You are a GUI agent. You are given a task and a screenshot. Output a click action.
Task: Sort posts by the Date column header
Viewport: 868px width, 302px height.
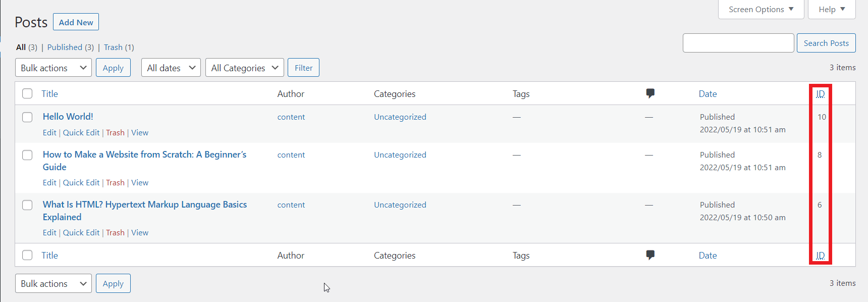coord(708,94)
